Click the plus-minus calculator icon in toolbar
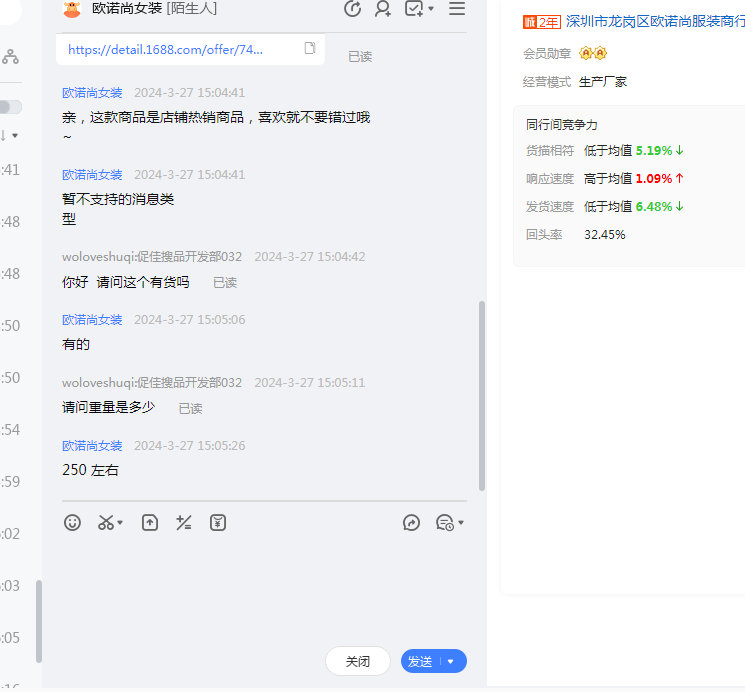745x692 pixels. tap(183, 522)
